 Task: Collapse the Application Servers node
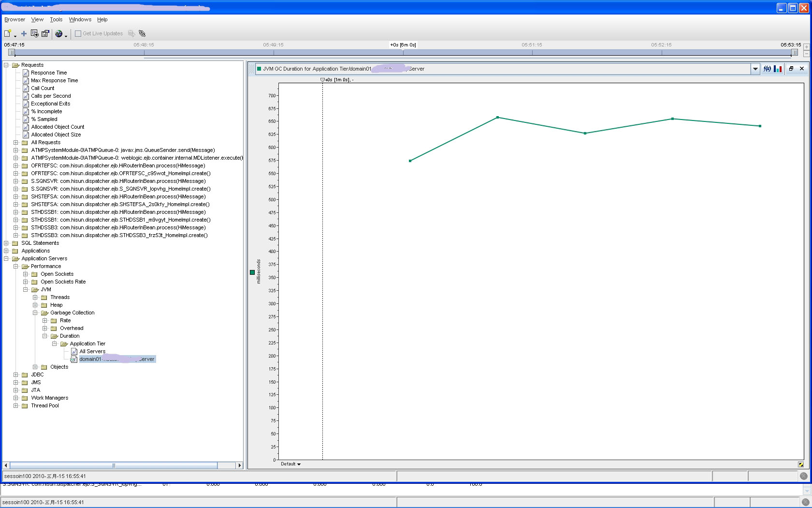pyautogui.click(x=6, y=258)
